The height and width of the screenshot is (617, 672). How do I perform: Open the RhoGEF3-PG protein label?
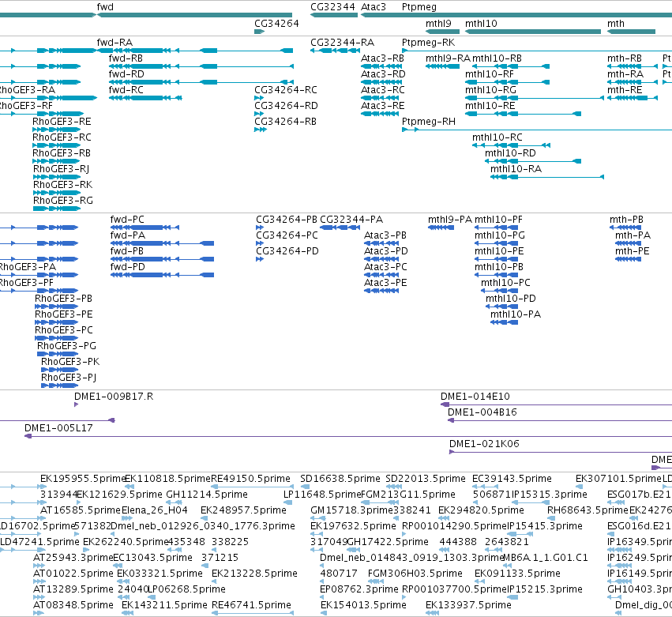(x=66, y=347)
